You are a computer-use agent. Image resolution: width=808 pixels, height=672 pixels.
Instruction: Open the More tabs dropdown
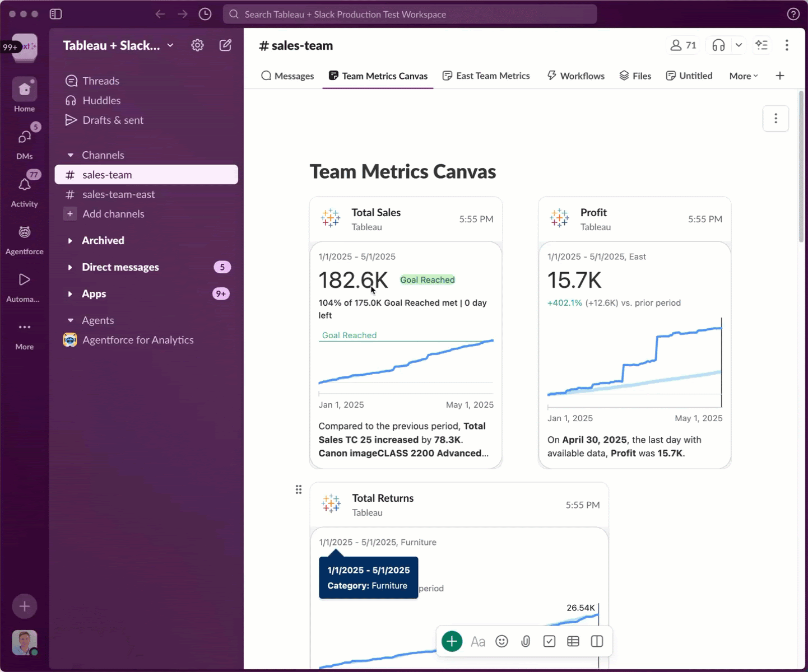[x=743, y=76]
